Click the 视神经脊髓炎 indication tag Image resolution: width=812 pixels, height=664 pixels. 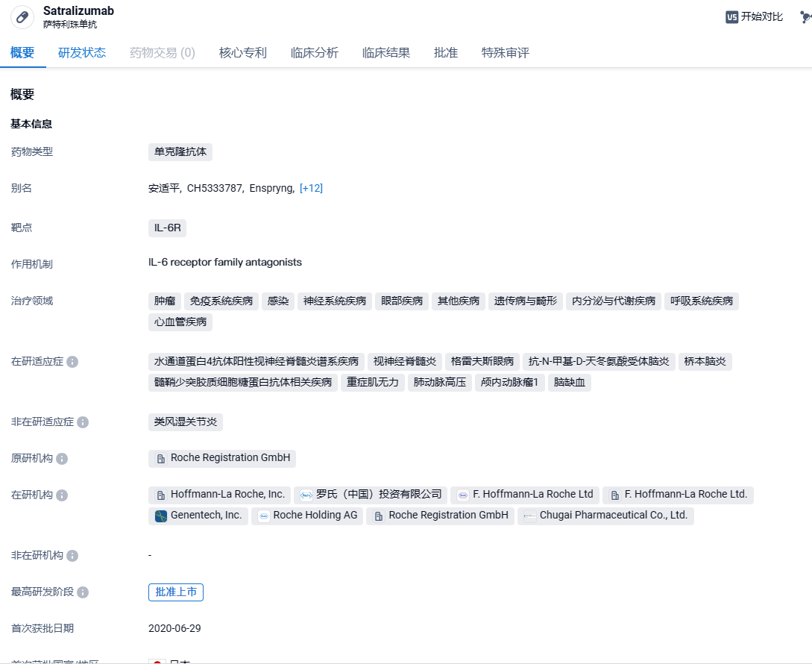pos(405,361)
